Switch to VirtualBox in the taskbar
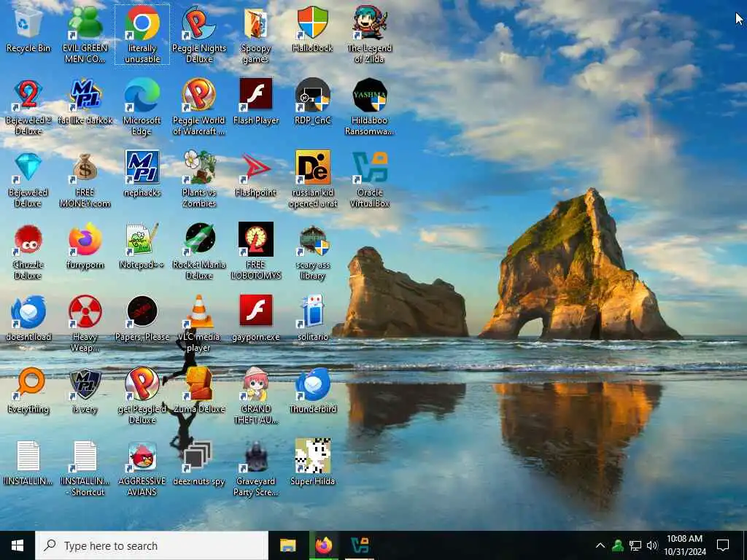Image resolution: width=747 pixels, height=560 pixels. (x=359, y=545)
